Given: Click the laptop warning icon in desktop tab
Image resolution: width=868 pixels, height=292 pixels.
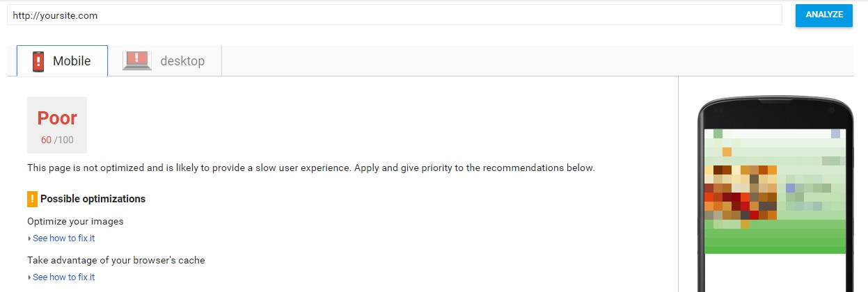Looking at the screenshot, I should [x=137, y=60].
